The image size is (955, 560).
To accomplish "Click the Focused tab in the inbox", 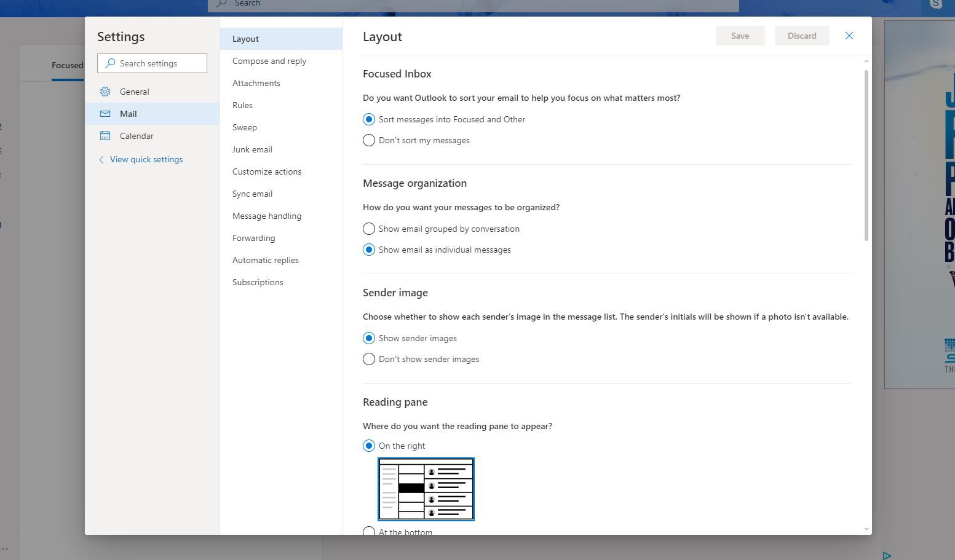I will tap(67, 65).
